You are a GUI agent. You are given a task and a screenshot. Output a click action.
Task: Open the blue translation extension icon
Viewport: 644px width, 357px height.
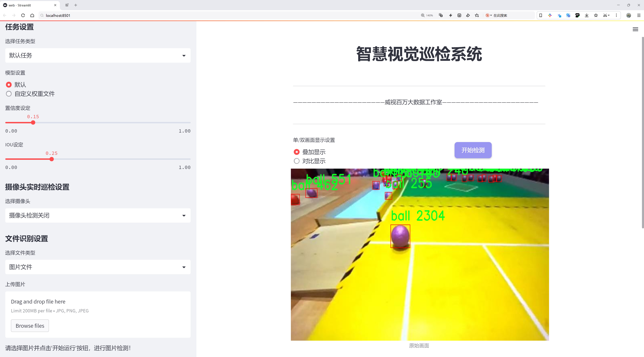[568, 15]
